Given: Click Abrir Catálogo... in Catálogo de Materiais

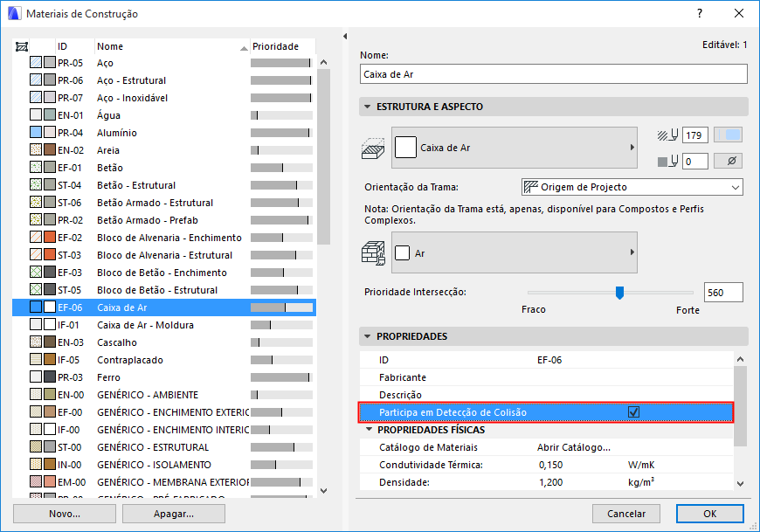Looking at the screenshot, I should (x=573, y=447).
